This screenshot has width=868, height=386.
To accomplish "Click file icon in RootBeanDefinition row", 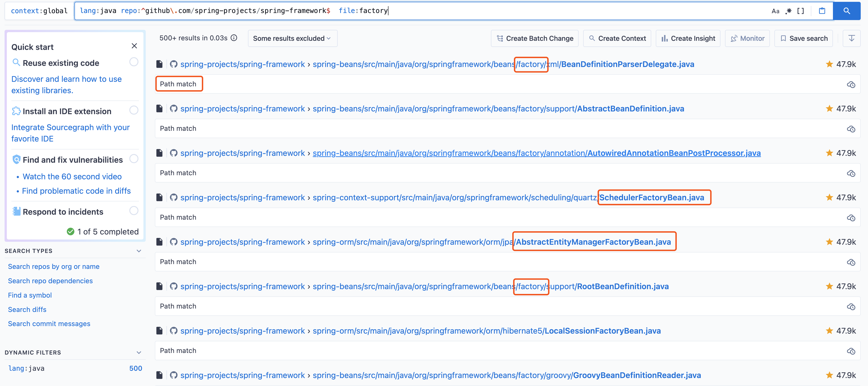I will pos(159,287).
